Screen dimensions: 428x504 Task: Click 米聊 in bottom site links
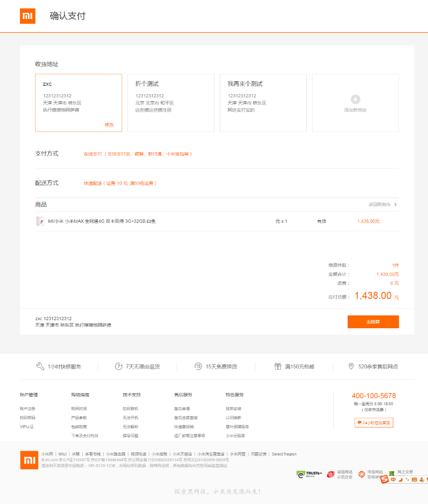76,454
